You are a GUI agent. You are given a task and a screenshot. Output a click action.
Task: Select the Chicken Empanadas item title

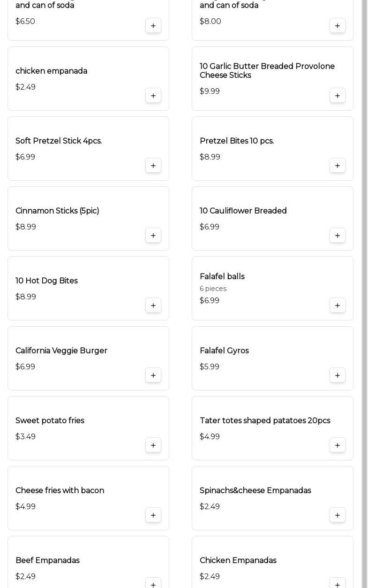[238, 561]
